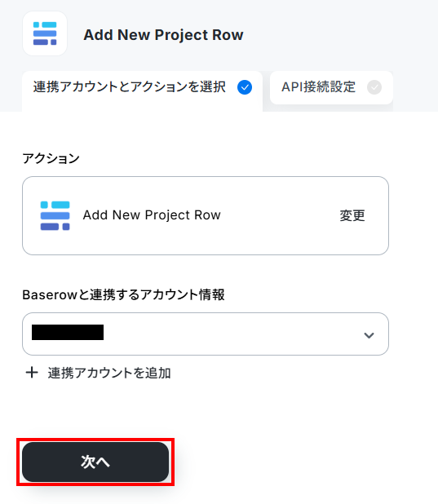Click the アクション section heading
The width and height of the screenshot is (438, 504).
51,158
